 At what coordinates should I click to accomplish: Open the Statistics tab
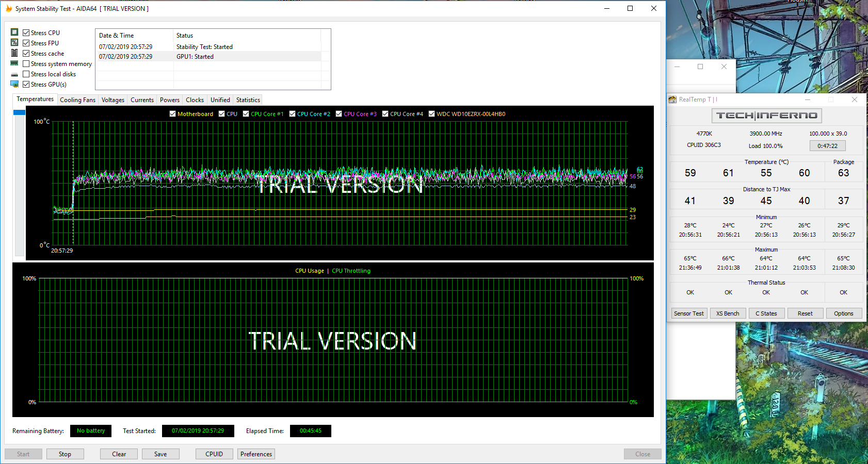click(248, 100)
